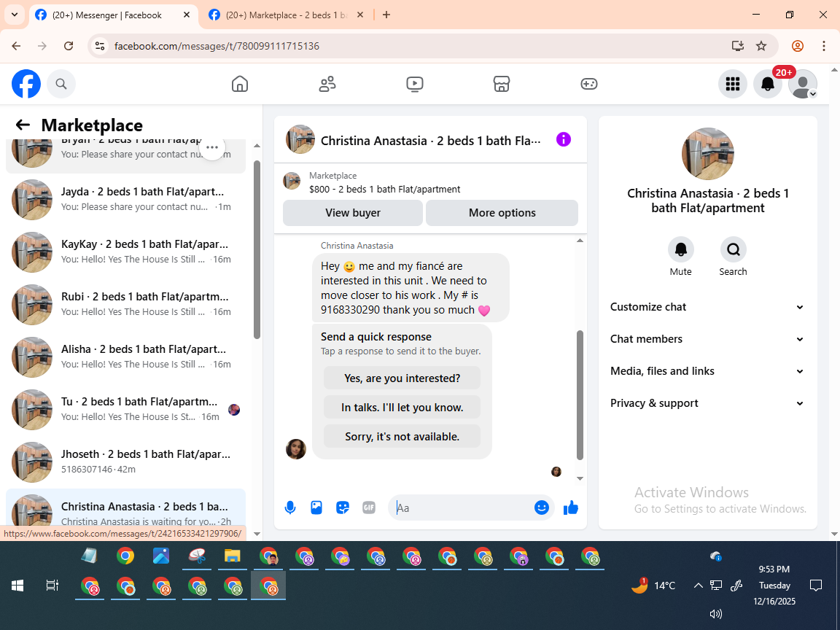
Task: Open KayKay conversation
Action: click(125, 252)
